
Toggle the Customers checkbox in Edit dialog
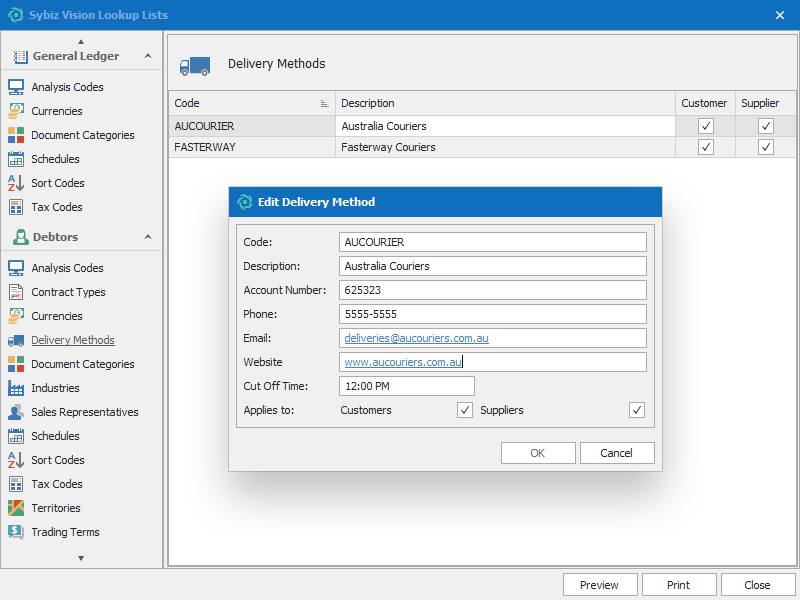[465, 410]
